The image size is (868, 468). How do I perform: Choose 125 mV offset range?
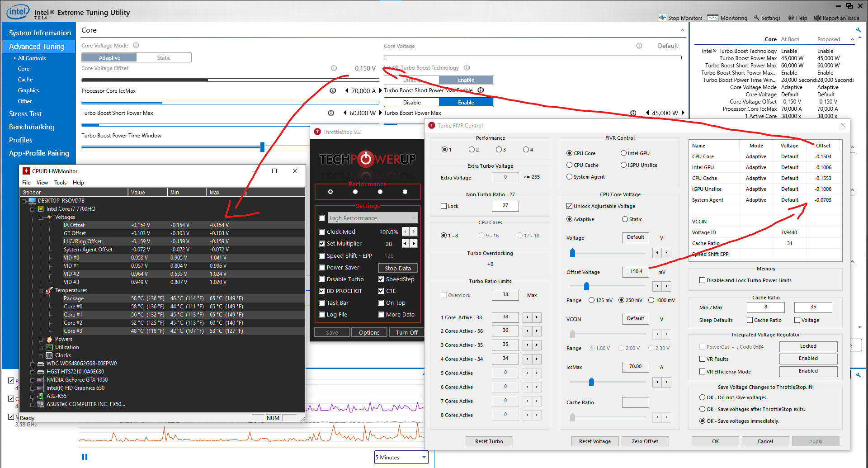(591, 300)
